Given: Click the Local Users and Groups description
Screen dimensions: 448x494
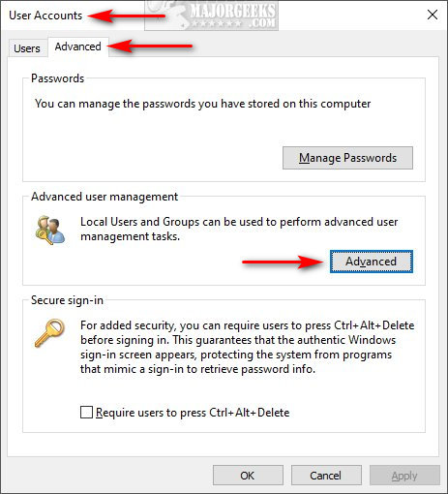Looking at the screenshot, I should tap(239, 229).
